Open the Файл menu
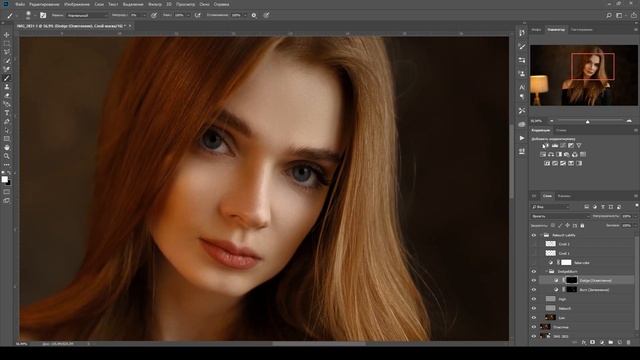The height and width of the screenshot is (360, 640). pos(20,4)
